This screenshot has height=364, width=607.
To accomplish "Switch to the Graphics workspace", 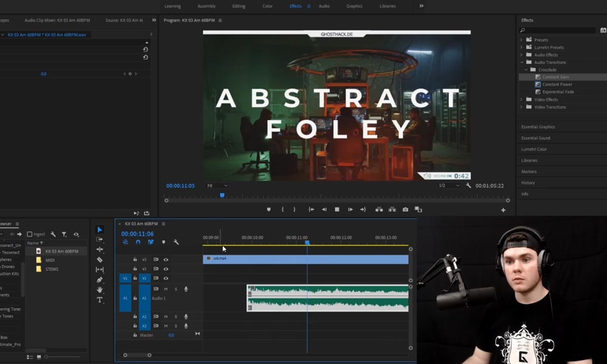I will (354, 6).
